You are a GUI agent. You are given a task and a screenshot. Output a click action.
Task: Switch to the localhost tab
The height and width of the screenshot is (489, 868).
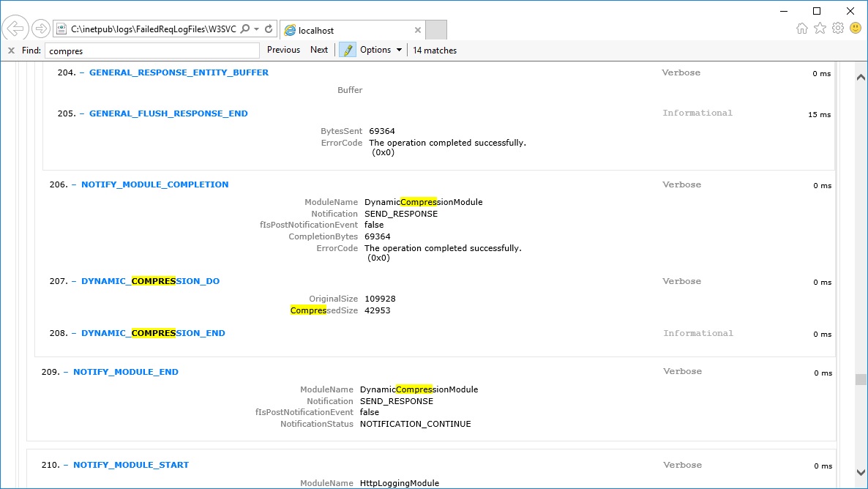353,31
